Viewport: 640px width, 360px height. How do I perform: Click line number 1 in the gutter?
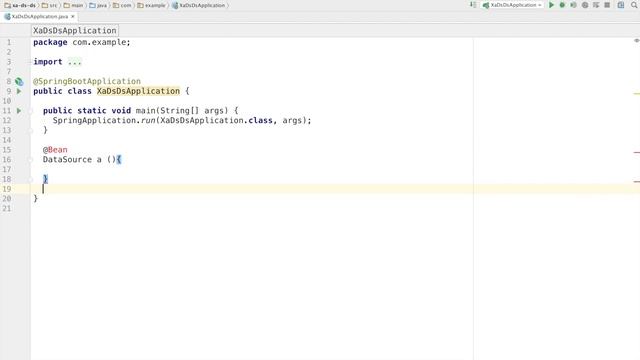9,42
